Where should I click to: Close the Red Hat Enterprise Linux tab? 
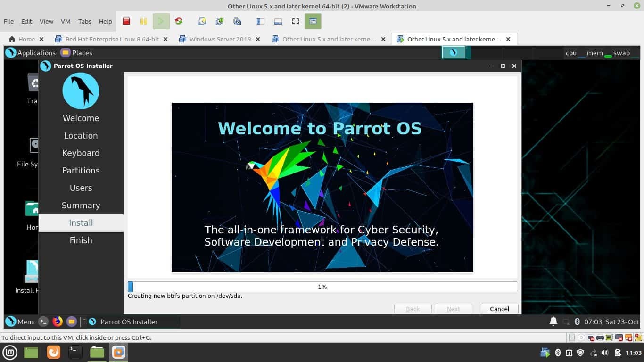[165, 39]
